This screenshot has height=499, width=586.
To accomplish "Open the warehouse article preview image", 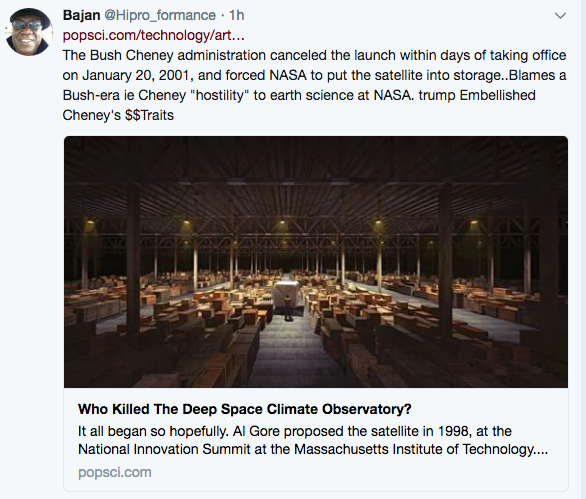I will tap(316, 262).
